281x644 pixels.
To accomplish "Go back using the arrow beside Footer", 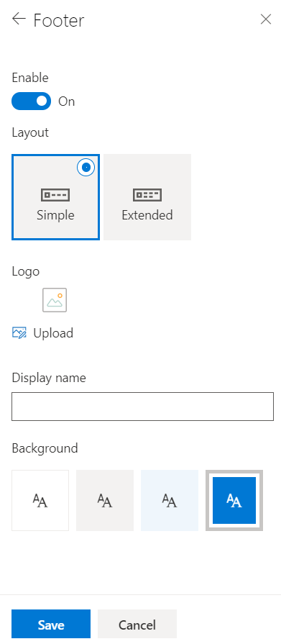I will 19,19.
